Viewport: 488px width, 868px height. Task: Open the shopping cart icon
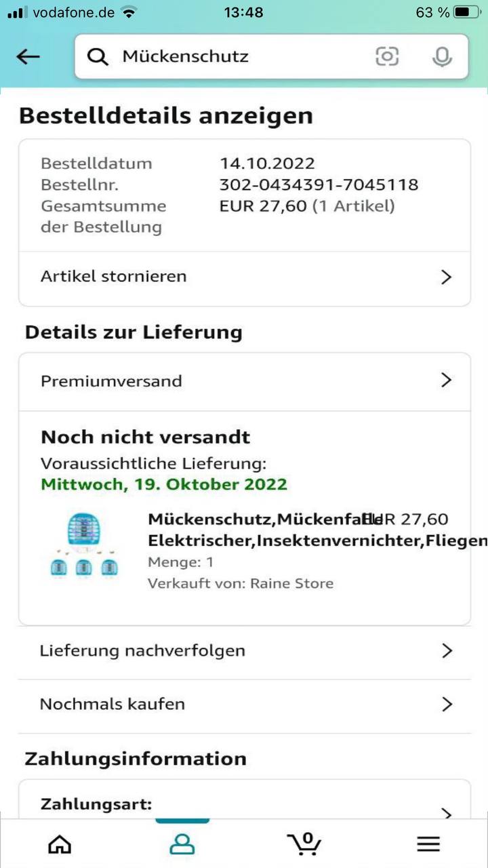304,843
